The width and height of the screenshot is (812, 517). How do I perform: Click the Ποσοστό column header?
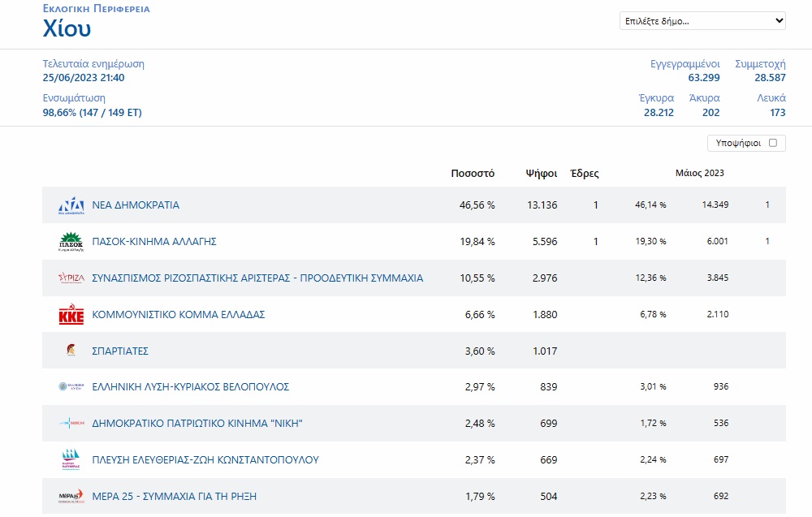coord(473,174)
